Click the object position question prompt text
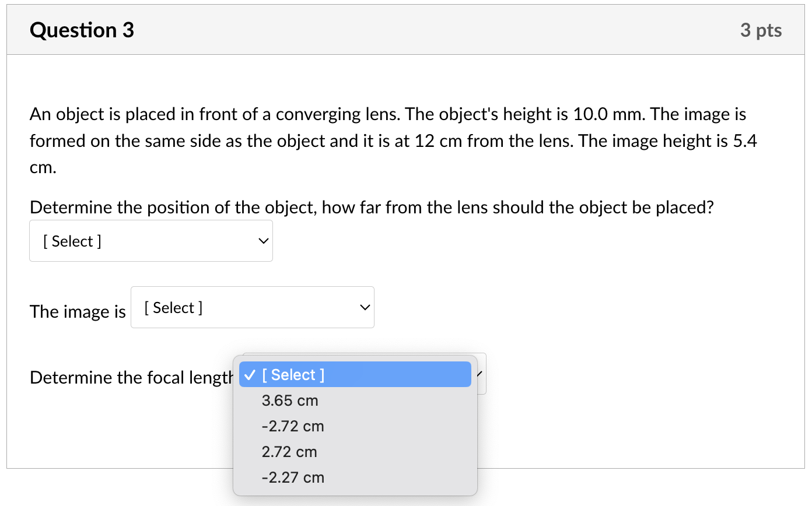This screenshot has height=506, width=812. [372, 207]
